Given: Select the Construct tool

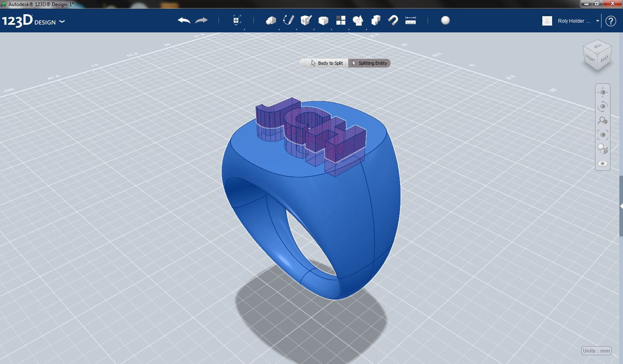Looking at the screenshot, I should [x=306, y=20].
